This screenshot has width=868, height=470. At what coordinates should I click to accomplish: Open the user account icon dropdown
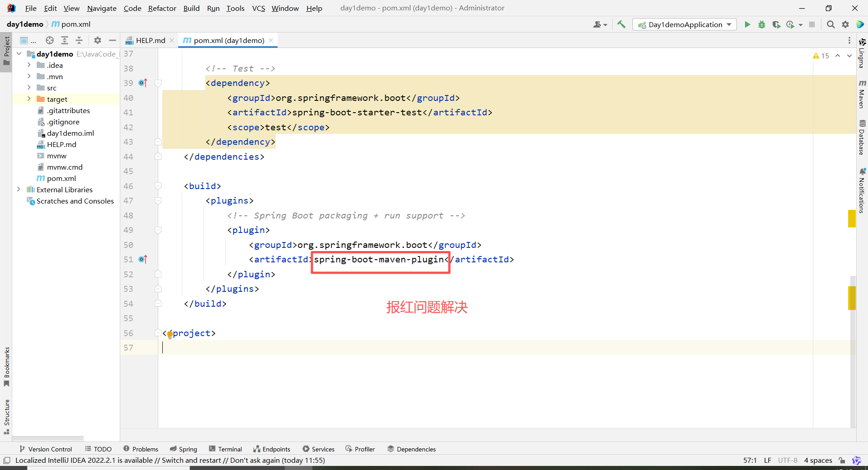pos(600,24)
